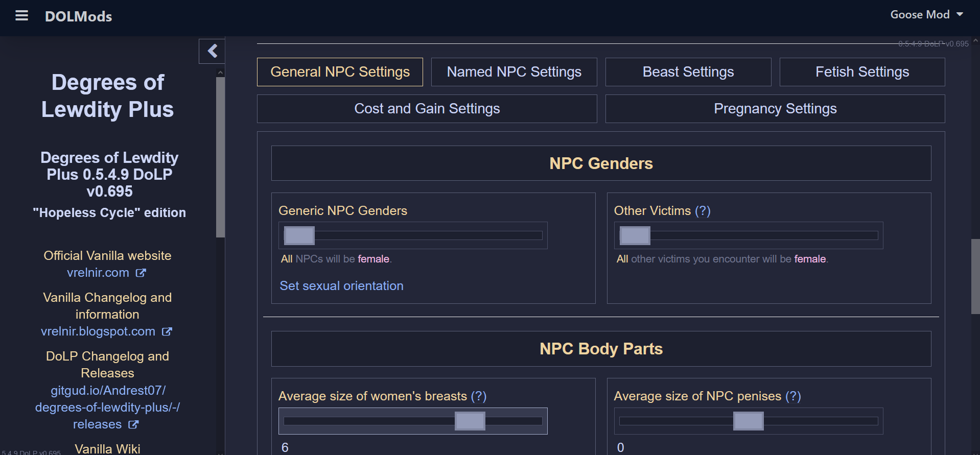Click the Degrees of Lewdity Plus title
The width and height of the screenshot is (980, 455).
[108, 96]
